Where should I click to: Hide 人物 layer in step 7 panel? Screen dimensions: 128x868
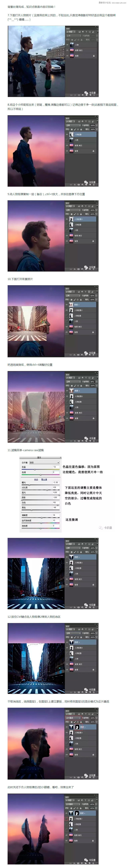[67, 45]
